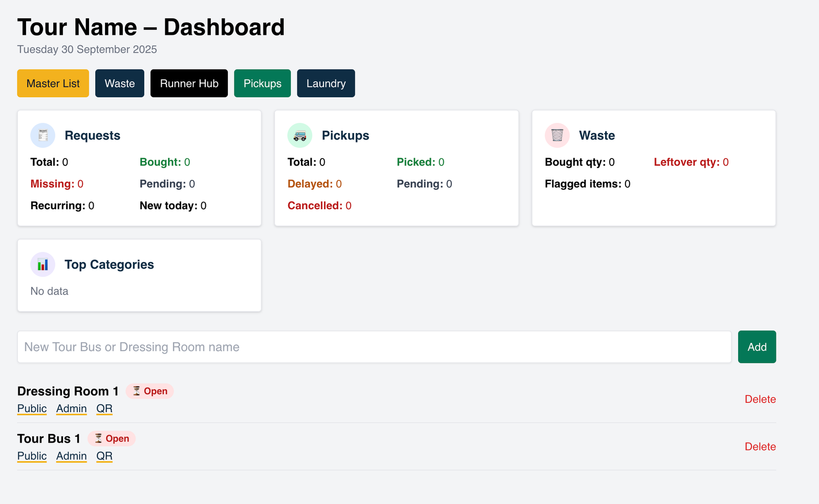Focus the new Tour Bus name field

point(374,347)
